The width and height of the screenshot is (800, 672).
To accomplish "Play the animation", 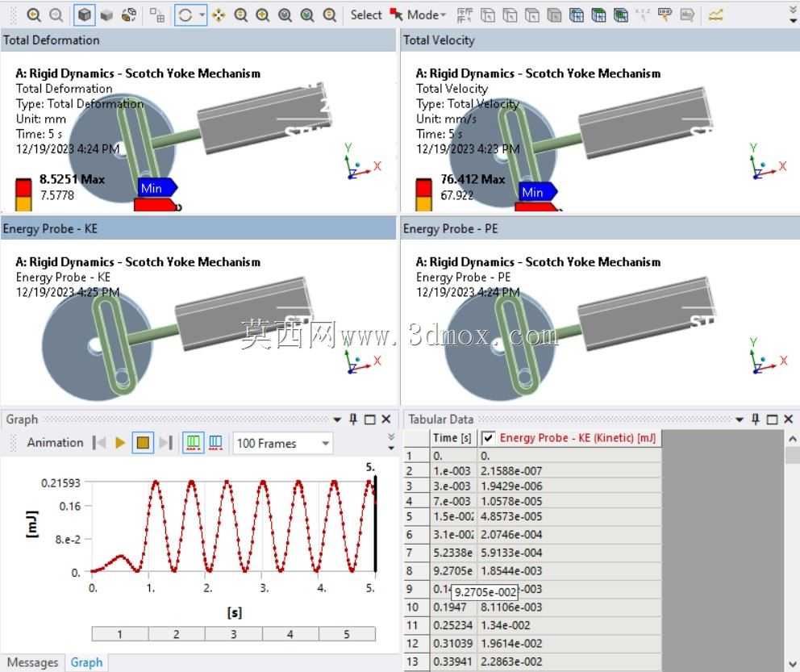I will tap(120, 442).
